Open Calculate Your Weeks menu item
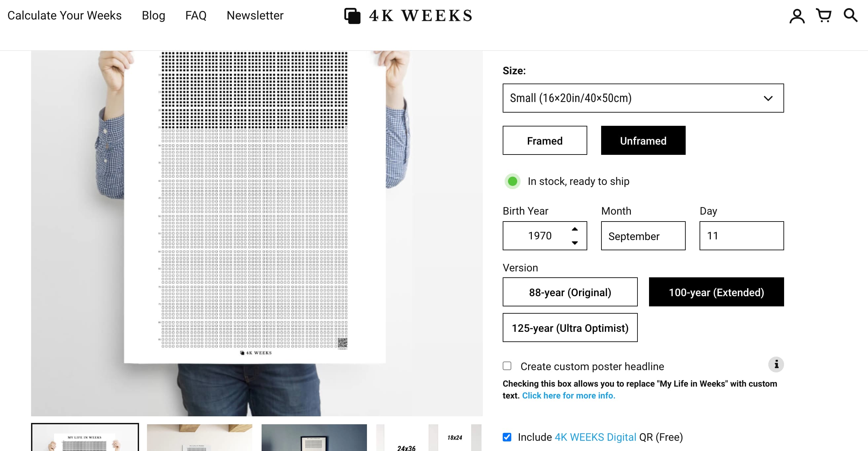The image size is (868, 451). (x=64, y=16)
